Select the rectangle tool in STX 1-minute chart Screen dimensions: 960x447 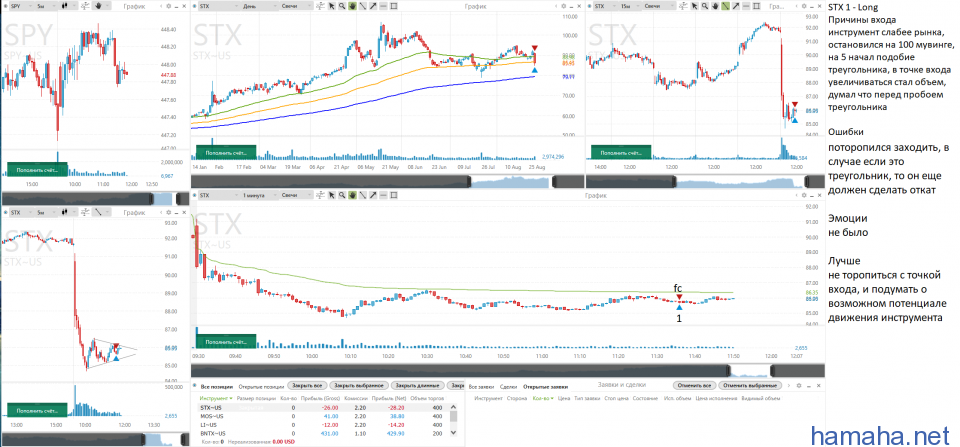tap(394, 195)
